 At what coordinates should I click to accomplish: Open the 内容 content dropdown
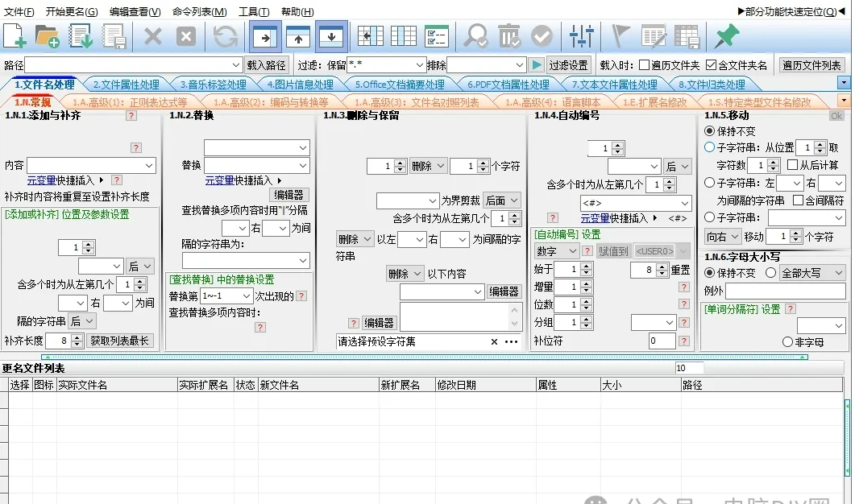click(149, 165)
